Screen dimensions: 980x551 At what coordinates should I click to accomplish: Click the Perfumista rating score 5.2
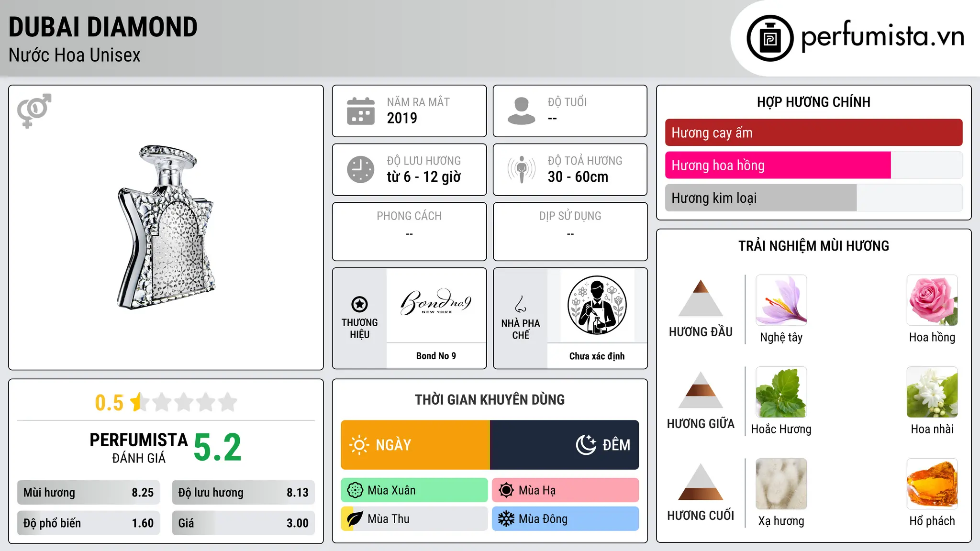217,448
